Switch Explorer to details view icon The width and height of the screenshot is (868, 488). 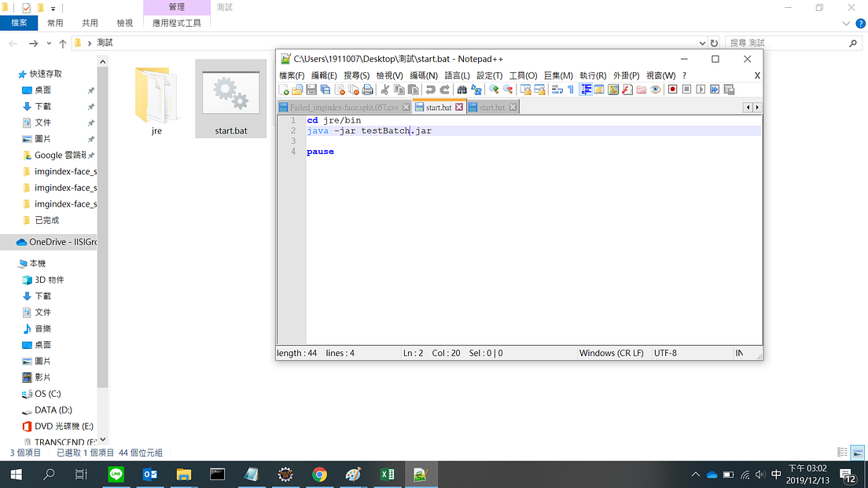pos(843,452)
